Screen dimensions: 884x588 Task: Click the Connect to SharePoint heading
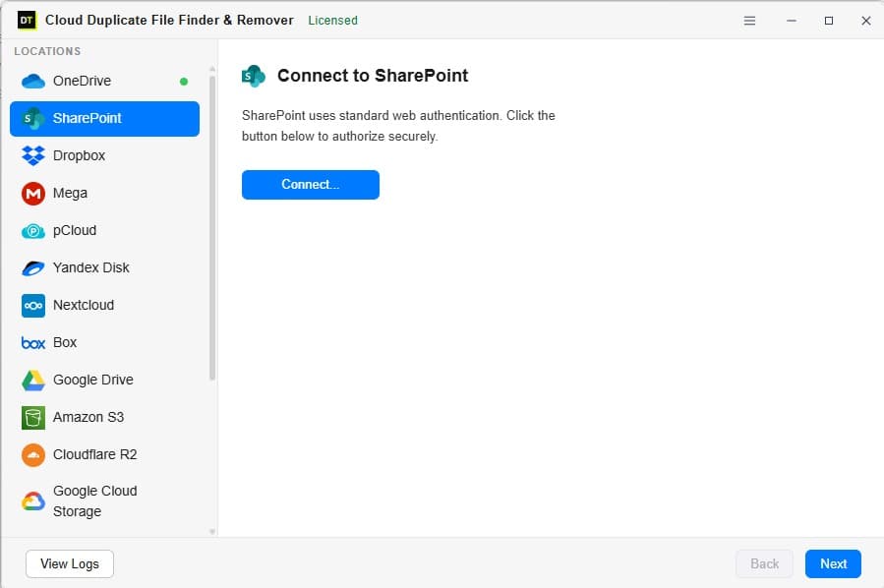coord(373,76)
